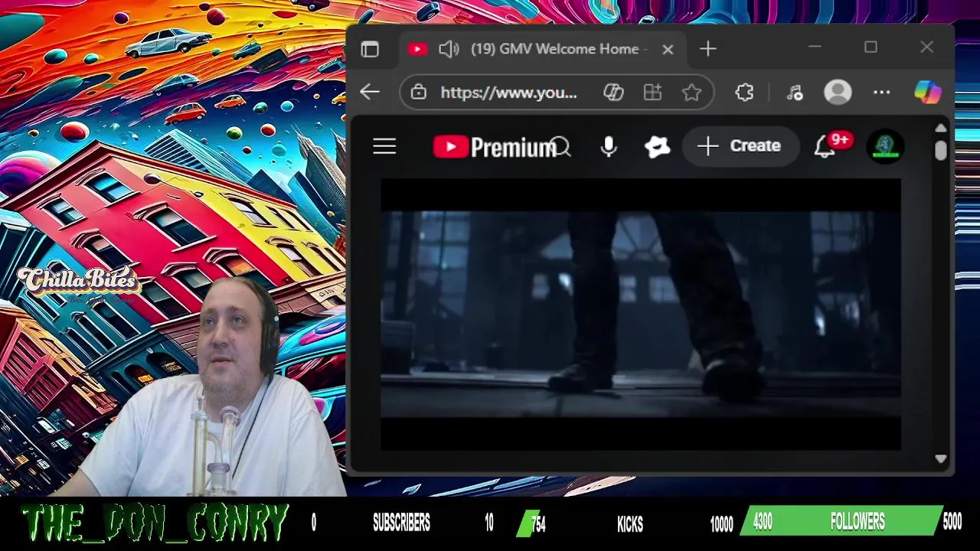Image resolution: width=980 pixels, height=551 pixels.
Task: Go back with the browser back arrow
Action: point(370,93)
